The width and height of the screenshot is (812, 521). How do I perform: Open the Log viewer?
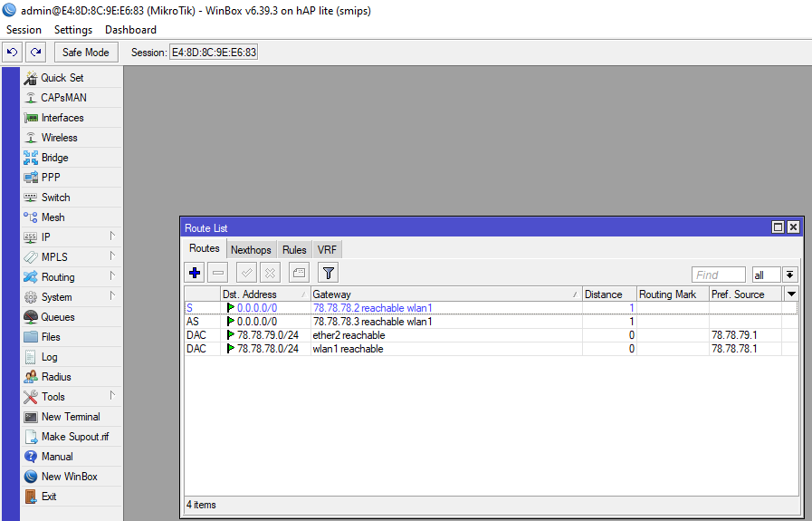(72, 357)
